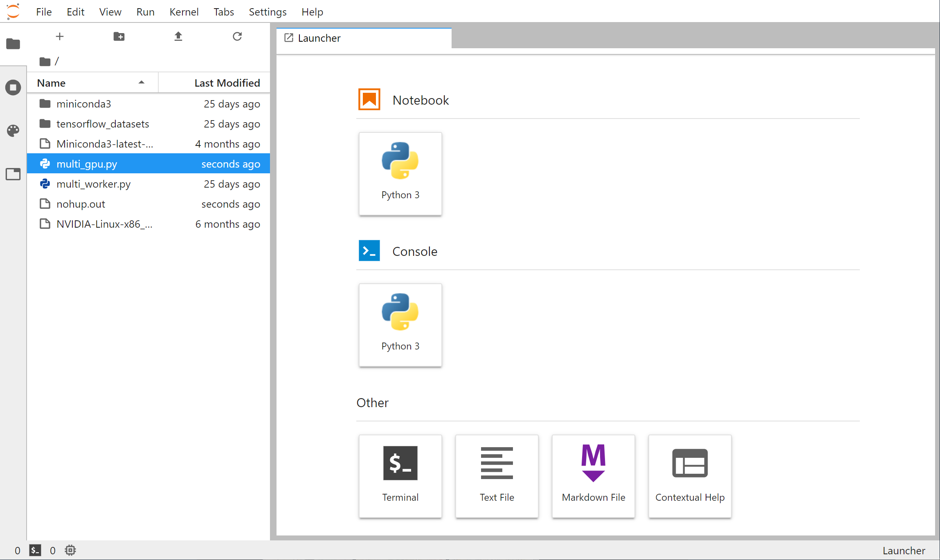This screenshot has height=560, width=940.
Task: Sort files by Last Modified column
Action: 214,83
